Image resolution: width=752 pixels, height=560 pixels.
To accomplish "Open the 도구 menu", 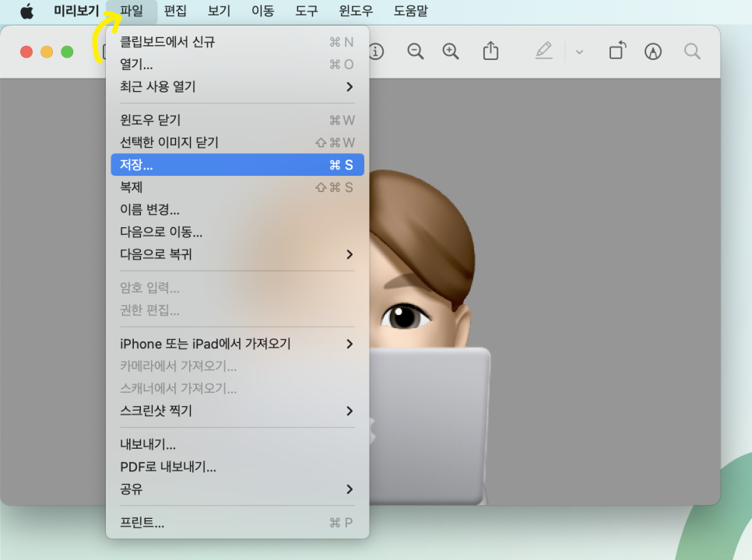I will pyautogui.click(x=306, y=12).
